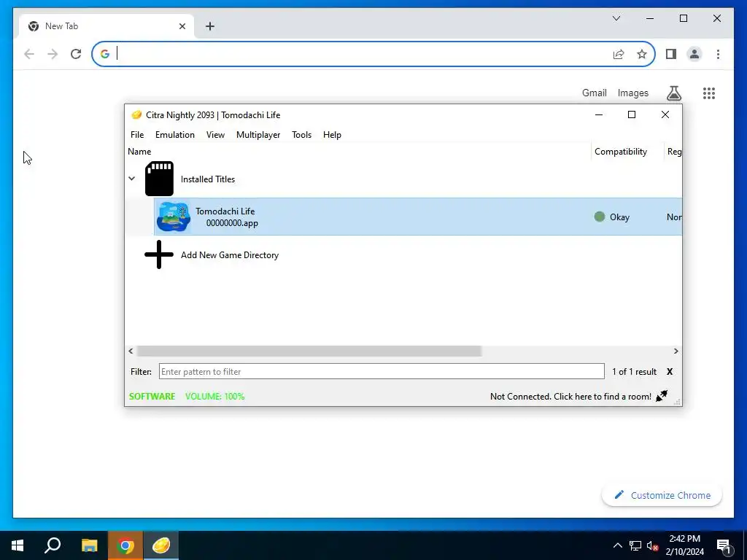747x560 pixels.
Task: Open Chrome tab search chevron
Action: 616,18
